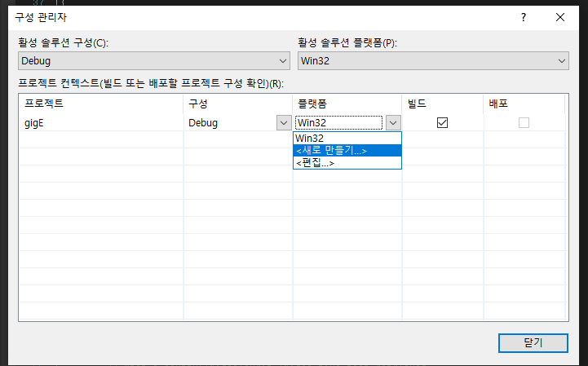Open the active solution configuration dropdown showing Debug
The image size is (588, 366).
[x=154, y=61]
